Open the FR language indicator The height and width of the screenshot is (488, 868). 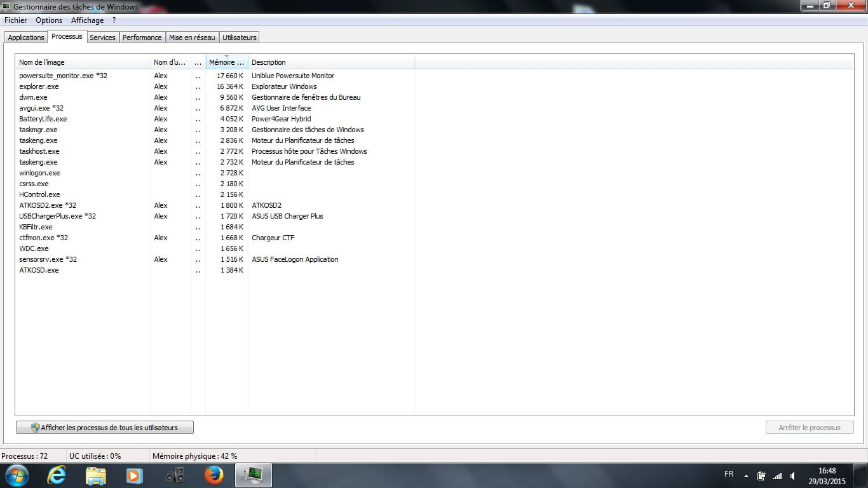pyautogui.click(x=729, y=475)
